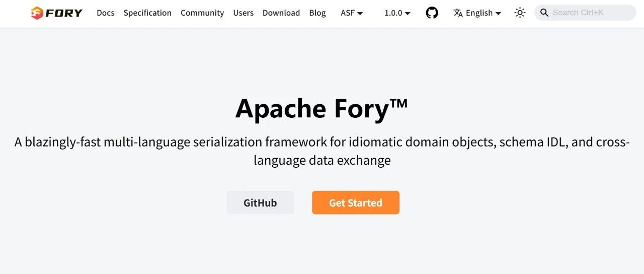Screen dimensions: 644x274
Task: Open the Users page
Action: point(243,13)
